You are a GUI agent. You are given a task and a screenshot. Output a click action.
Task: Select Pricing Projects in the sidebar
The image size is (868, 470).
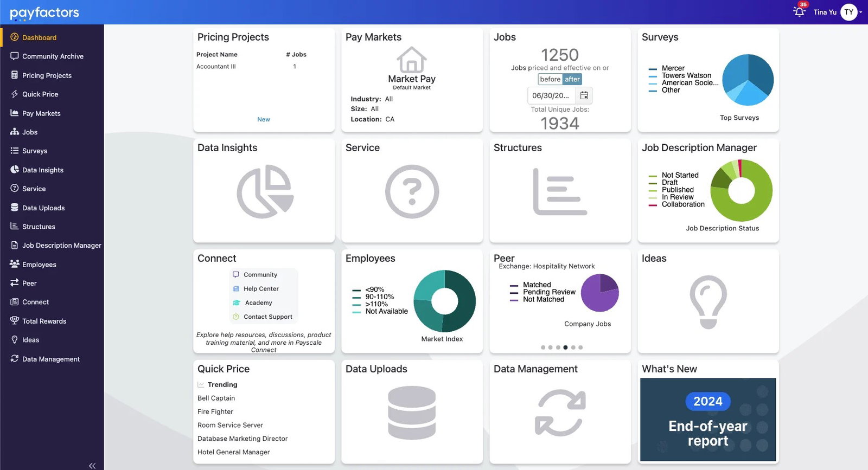click(52, 75)
